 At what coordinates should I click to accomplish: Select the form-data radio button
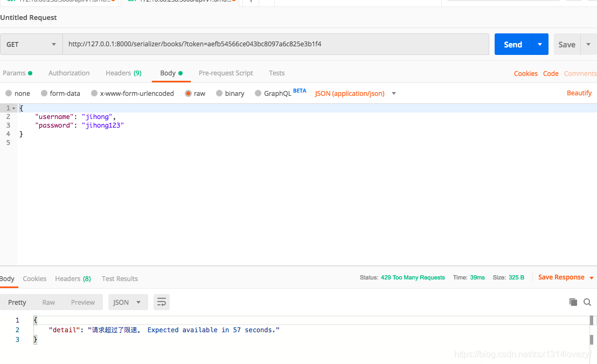44,93
